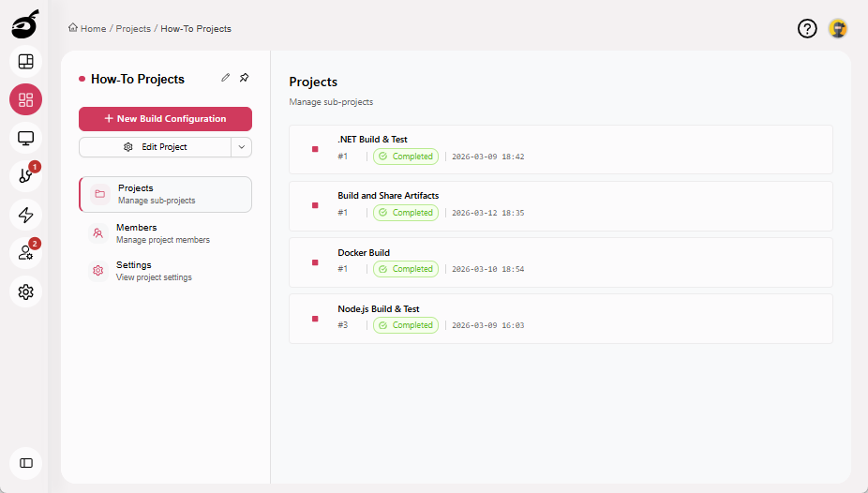The width and height of the screenshot is (868, 493).
Task: Click Completed badge for Node.js Build & Test
Action: [406, 325]
